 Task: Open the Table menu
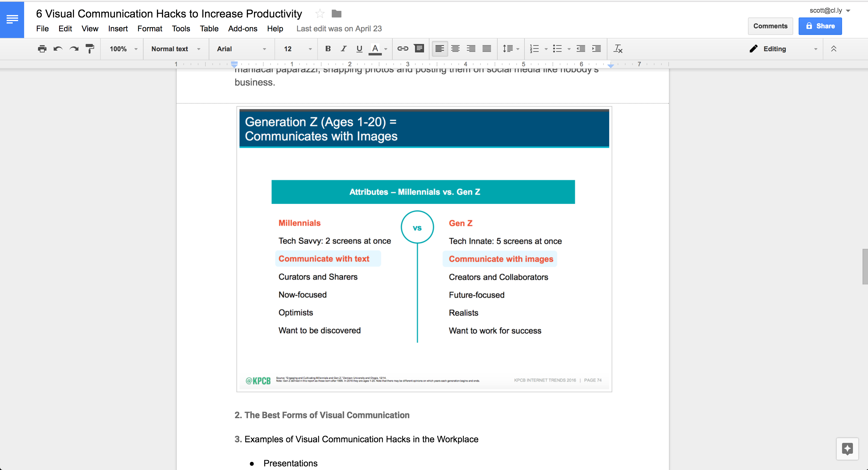click(x=209, y=29)
